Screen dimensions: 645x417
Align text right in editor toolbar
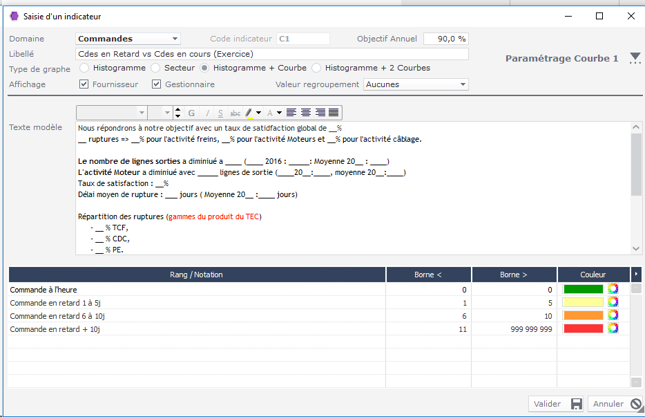tap(320, 112)
